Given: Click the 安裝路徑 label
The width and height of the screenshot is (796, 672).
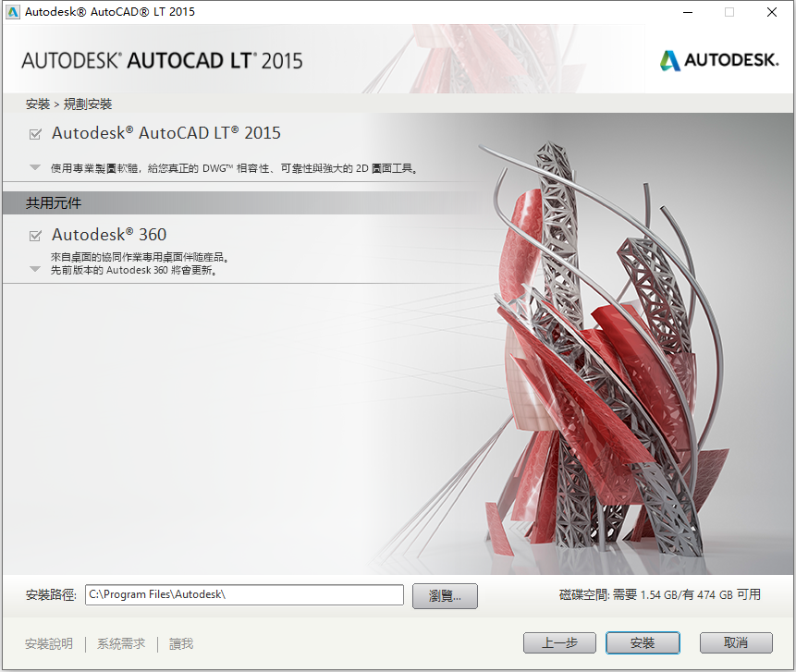Looking at the screenshot, I should [51, 595].
